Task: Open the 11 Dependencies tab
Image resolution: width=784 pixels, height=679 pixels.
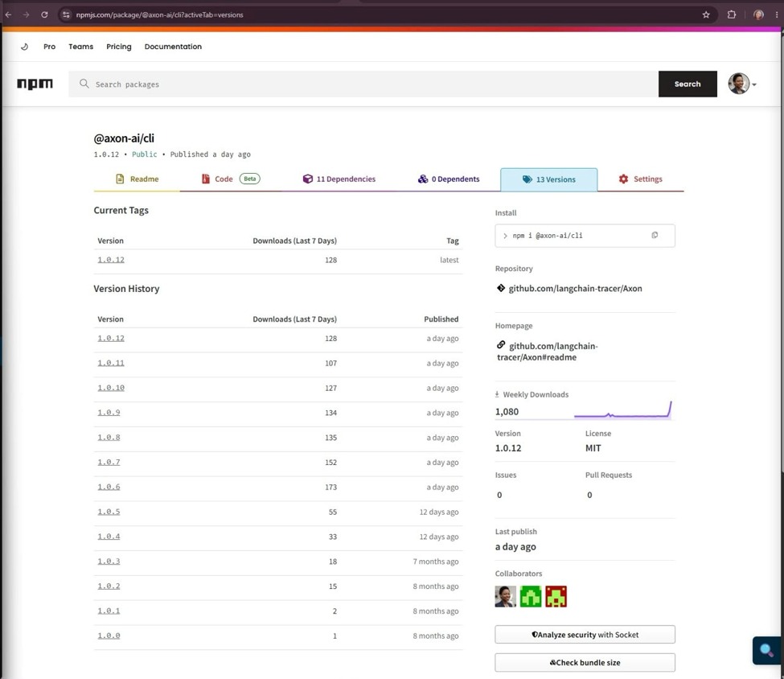Action: (x=339, y=179)
